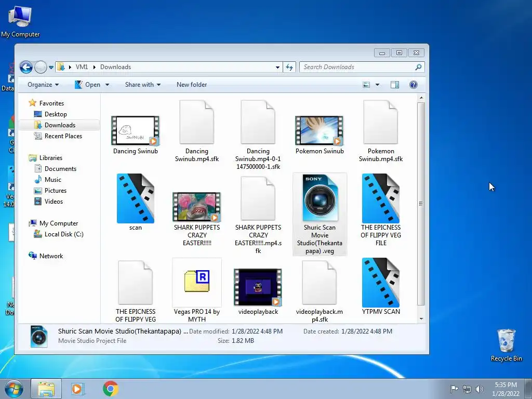The height and width of the screenshot is (399, 532).
Task: Click scrollbar up arrow in file list
Action: (421, 98)
